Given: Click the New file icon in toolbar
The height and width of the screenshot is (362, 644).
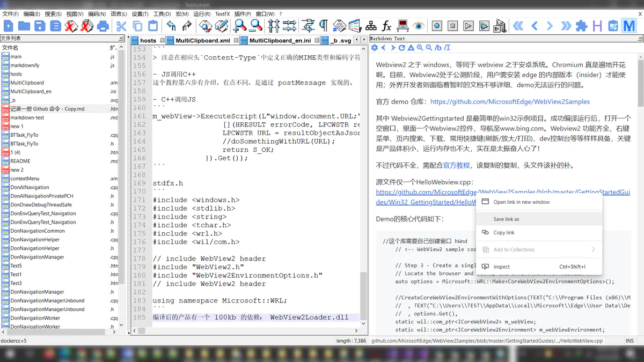Looking at the screenshot, I should 9,26.
